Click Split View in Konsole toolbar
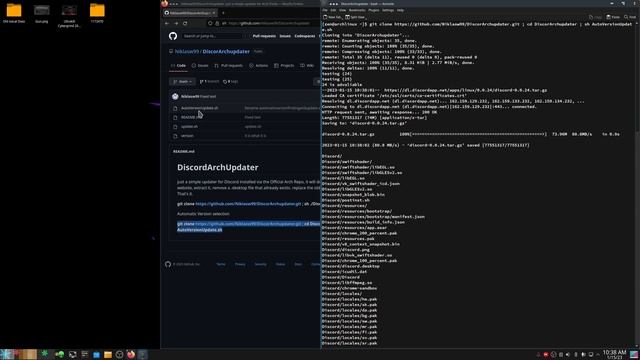Screen dimensions: 640x360 (x=355, y=17)
